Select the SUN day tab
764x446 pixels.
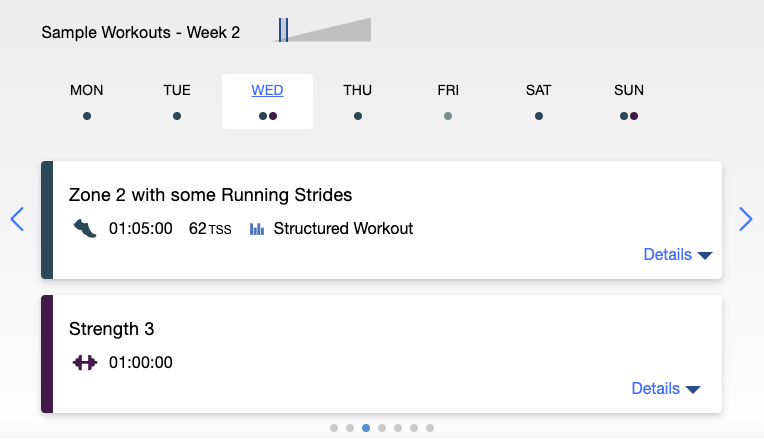[628, 101]
